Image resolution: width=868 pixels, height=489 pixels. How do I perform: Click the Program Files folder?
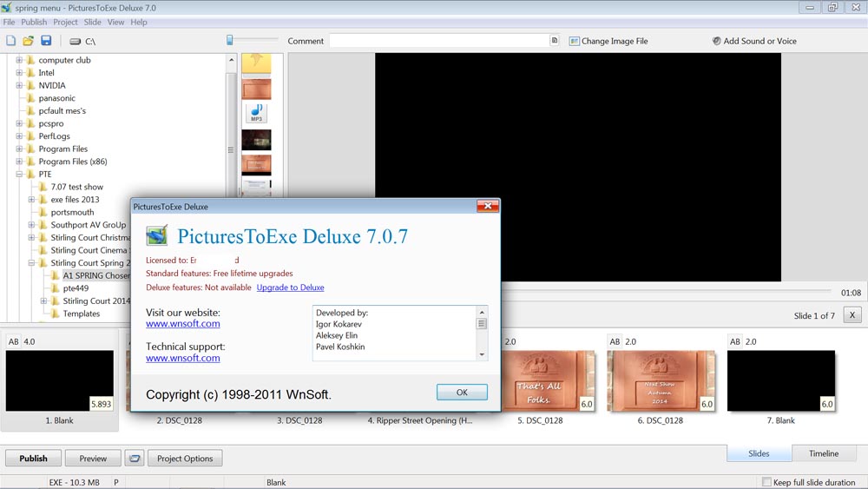tap(63, 149)
